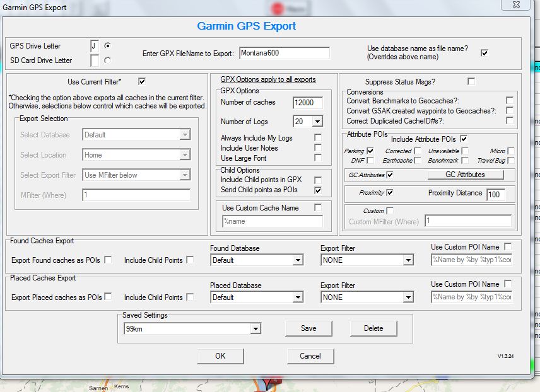540x392 pixels.
Task: Open Export Filter dropdown in Found Caches
Action: [x=408, y=260]
